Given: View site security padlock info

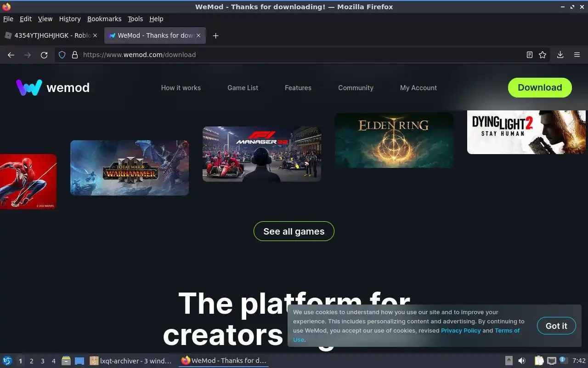Looking at the screenshot, I should [x=75, y=55].
